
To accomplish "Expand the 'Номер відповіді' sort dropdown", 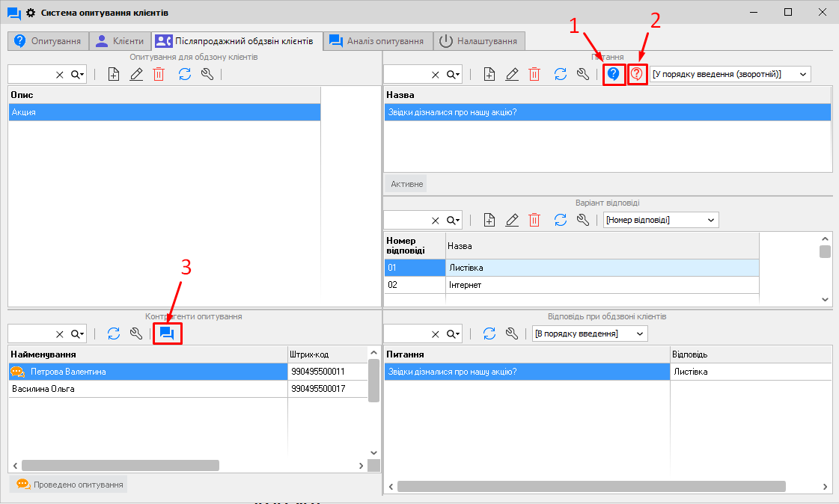I will click(661, 220).
